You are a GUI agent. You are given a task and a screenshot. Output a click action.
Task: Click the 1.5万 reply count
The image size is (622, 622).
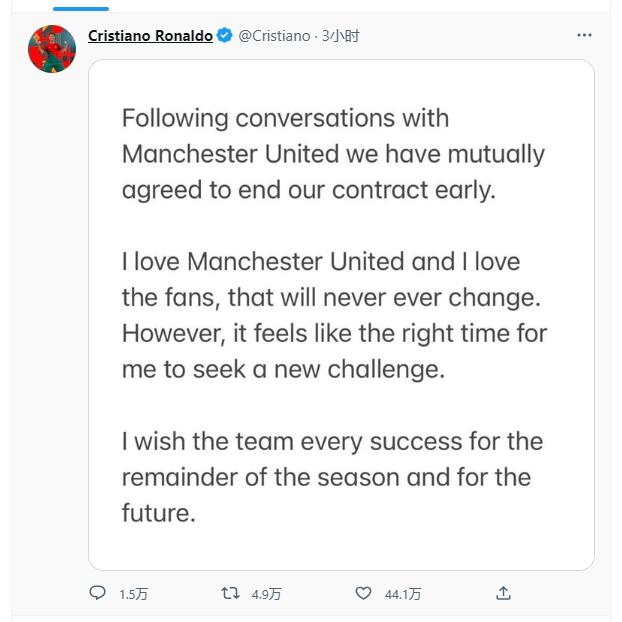click(133, 594)
